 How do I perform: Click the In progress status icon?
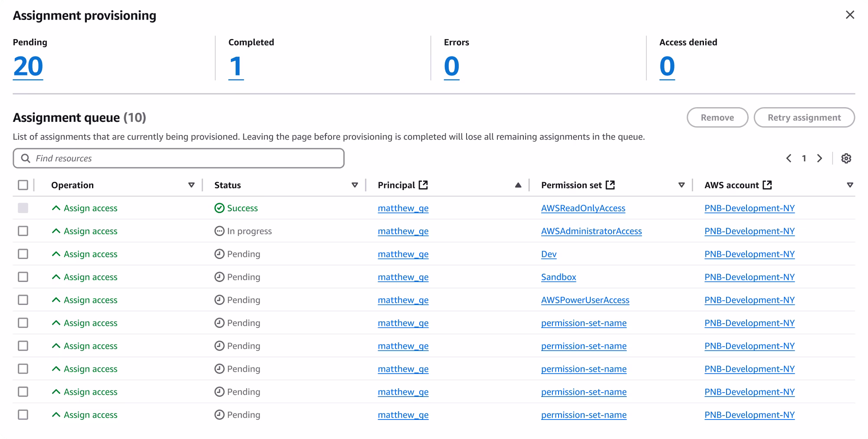[219, 231]
